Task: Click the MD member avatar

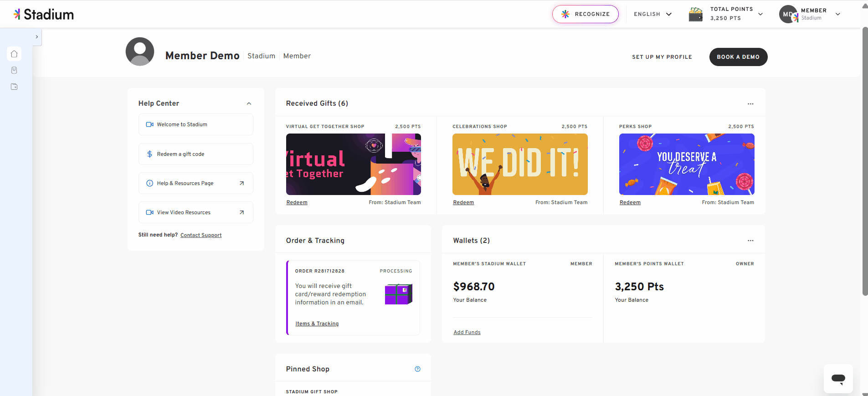Action: pos(788,14)
